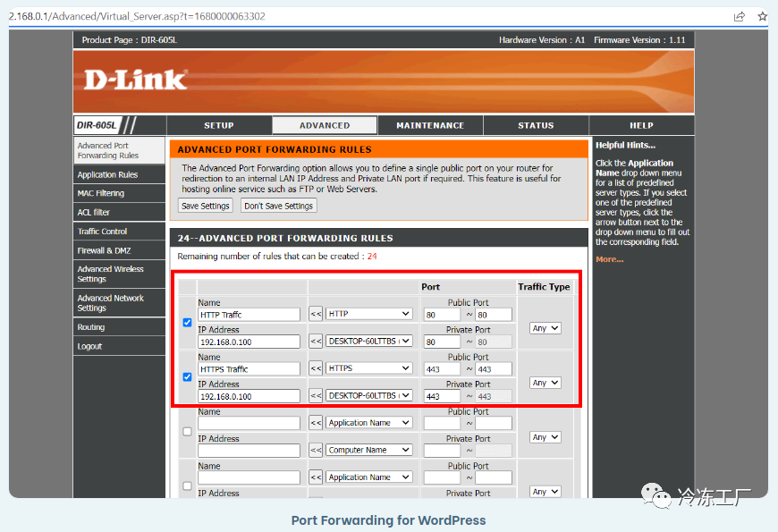
Task: Click << button beside HTTP application dropdown
Action: [x=316, y=314]
